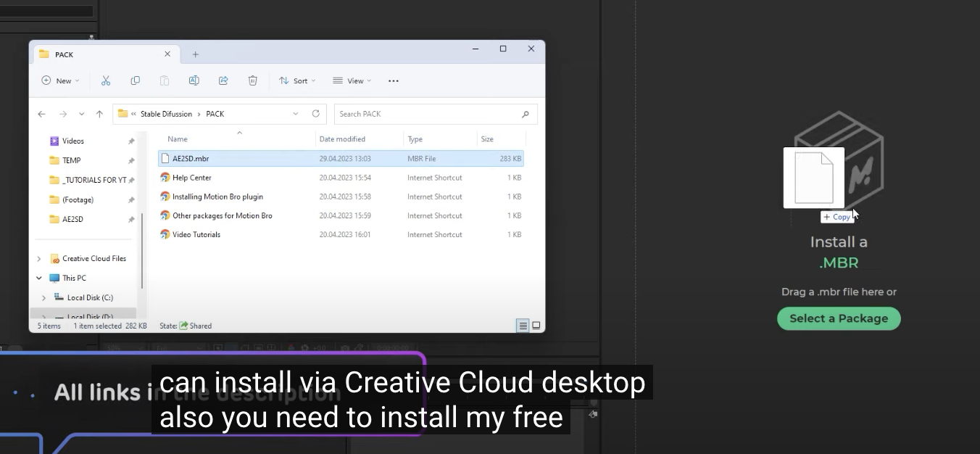Expand Local Disk (C:) tree node
The height and width of the screenshot is (454, 980).
pyautogui.click(x=44, y=297)
